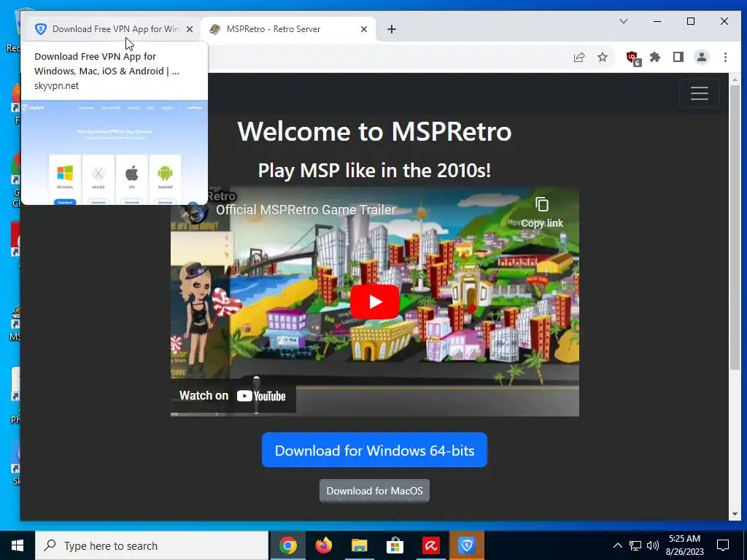Click the page scroll down arrow
Screen dimensions: 747x560
(735, 514)
